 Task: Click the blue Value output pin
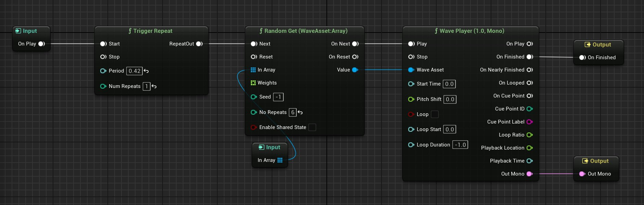pos(355,70)
